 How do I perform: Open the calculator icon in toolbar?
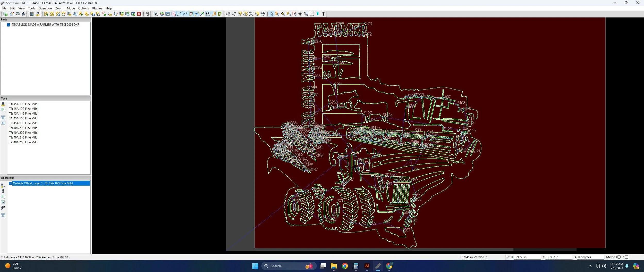[32, 14]
